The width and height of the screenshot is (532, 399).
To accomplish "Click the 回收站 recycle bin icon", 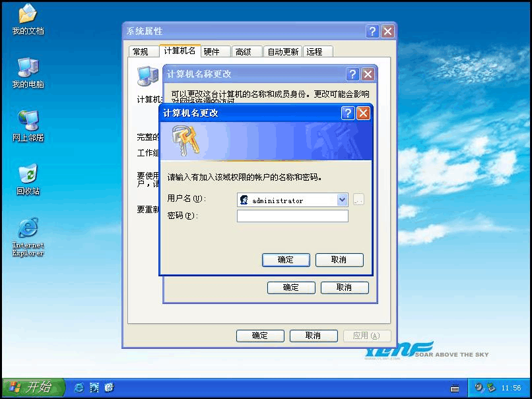I will [28, 175].
